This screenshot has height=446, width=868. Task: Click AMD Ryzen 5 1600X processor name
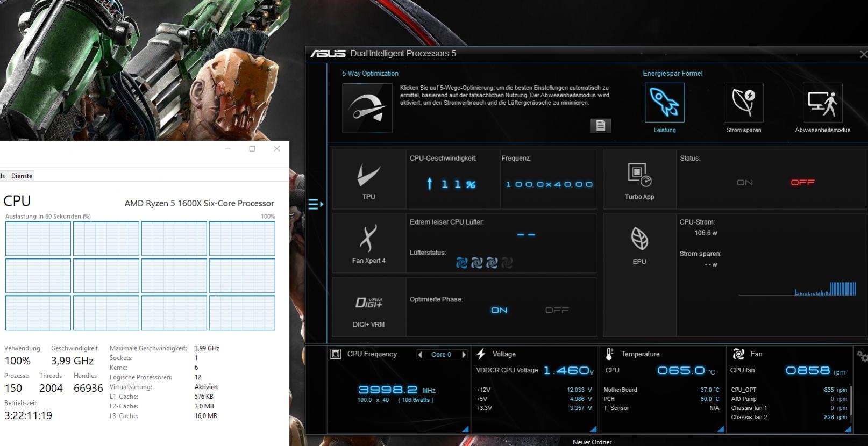click(200, 203)
